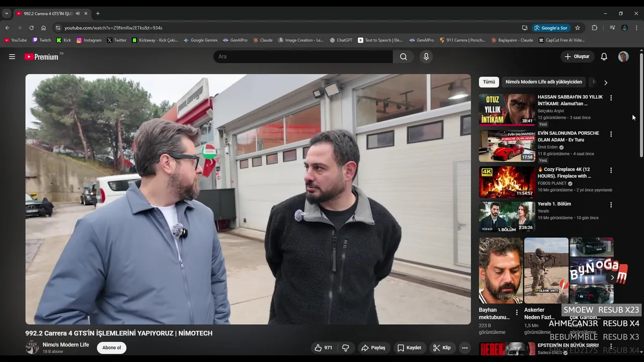This screenshot has width=644, height=362.
Task: Open more actions ellipsis under video
Action: [x=465, y=347]
